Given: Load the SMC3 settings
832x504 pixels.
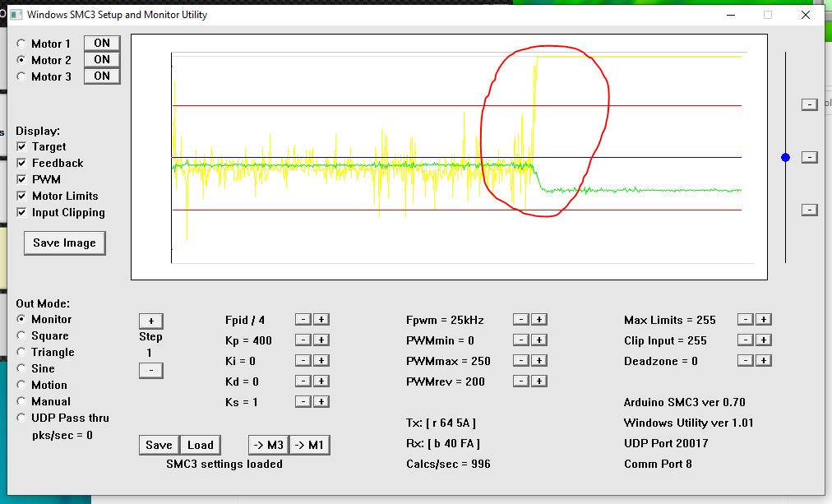Looking at the screenshot, I should point(200,445).
